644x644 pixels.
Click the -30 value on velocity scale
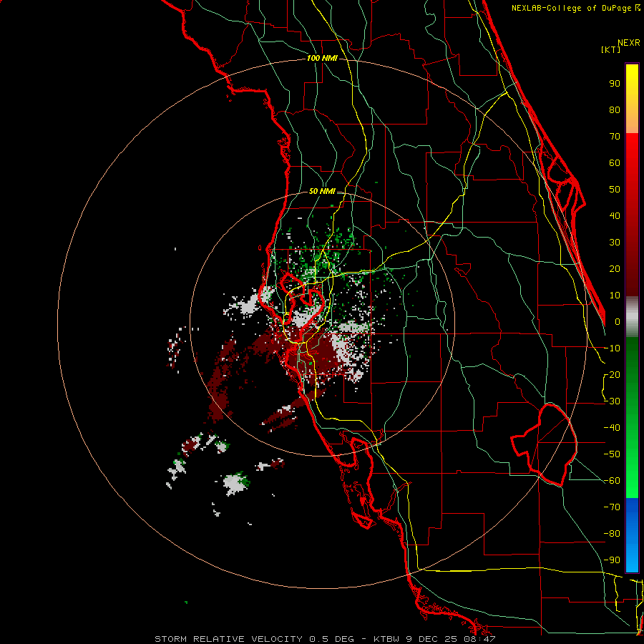612,401
